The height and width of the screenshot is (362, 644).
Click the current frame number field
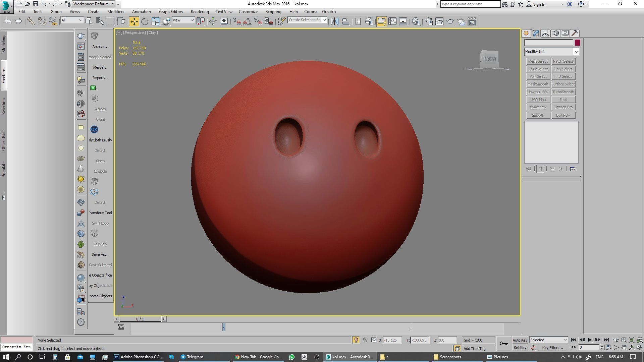click(x=589, y=348)
